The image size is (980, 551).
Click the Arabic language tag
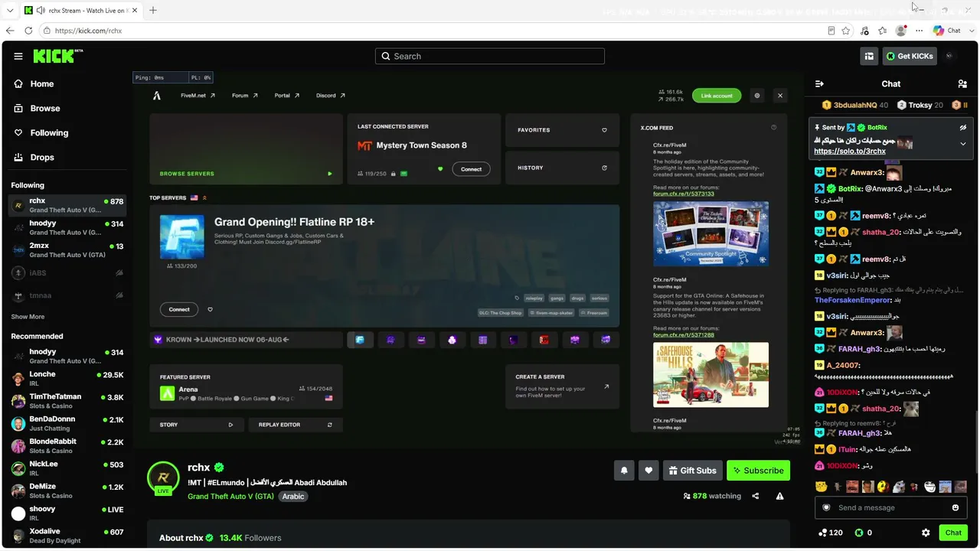click(293, 497)
